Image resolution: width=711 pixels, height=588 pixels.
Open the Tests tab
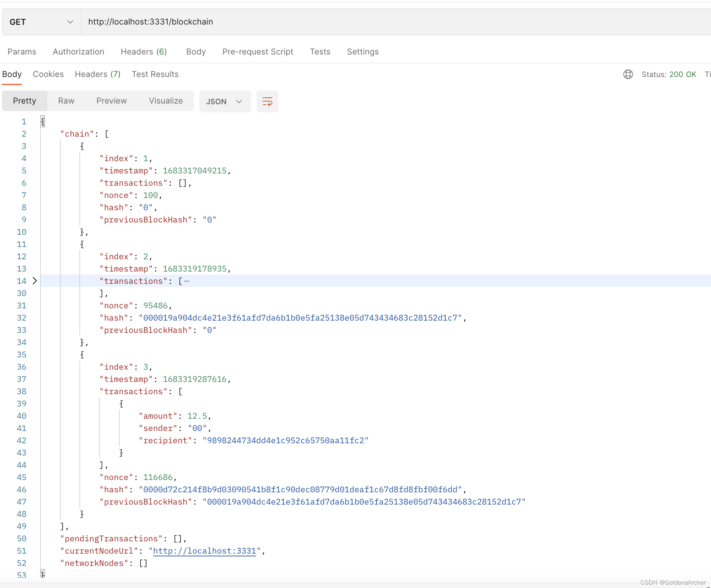[x=320, y=52]
